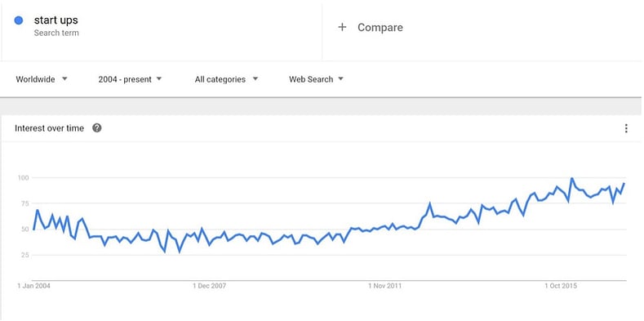Open the three-dot chart options menu
Viewport: 644px width, 321px height.
point(626,128)
